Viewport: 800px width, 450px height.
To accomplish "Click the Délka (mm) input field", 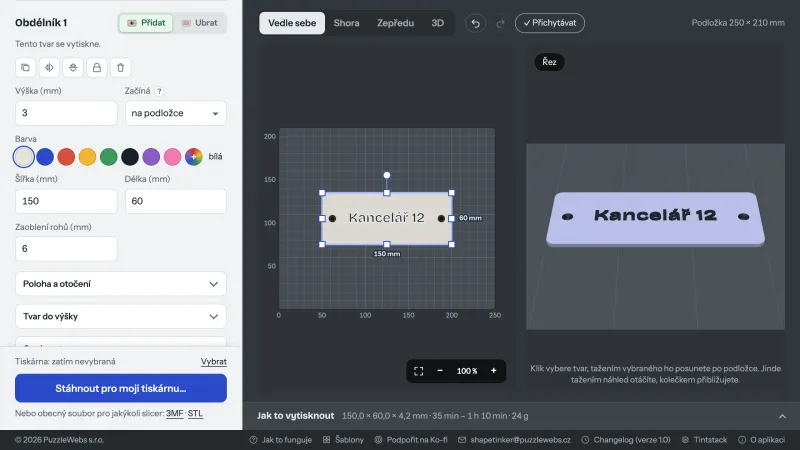I will point(176,201).
